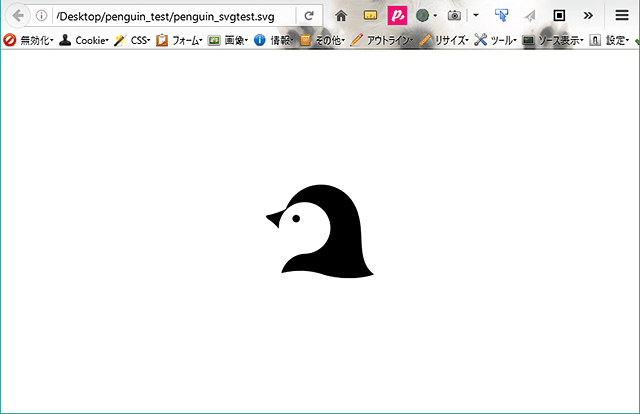Open the ソース表示 view source menu
This screenshot has height=414, width=640.
point(553,40)
